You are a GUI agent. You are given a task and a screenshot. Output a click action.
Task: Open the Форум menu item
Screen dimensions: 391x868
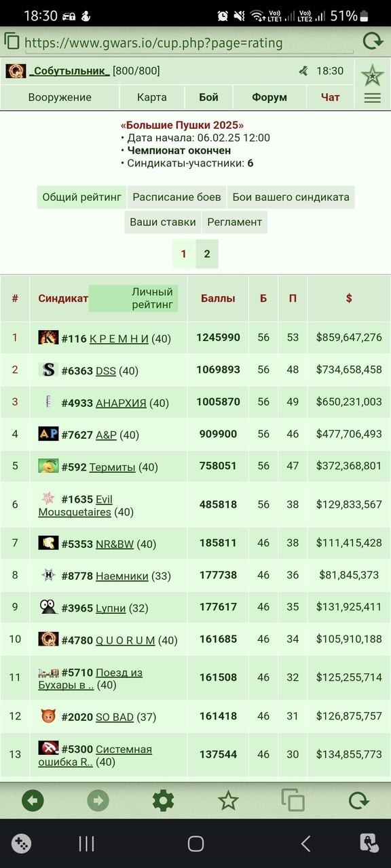[269, 97]
